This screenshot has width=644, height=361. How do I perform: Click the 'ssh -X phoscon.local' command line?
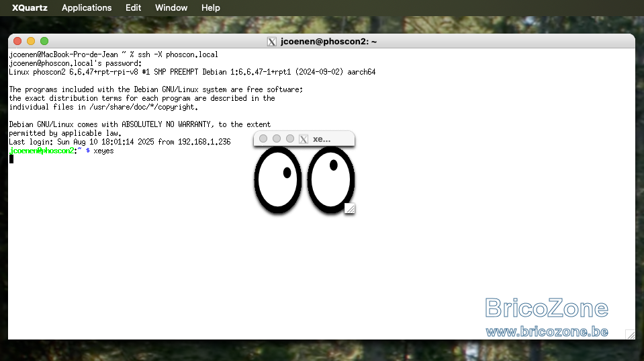(x=113, y=54)
